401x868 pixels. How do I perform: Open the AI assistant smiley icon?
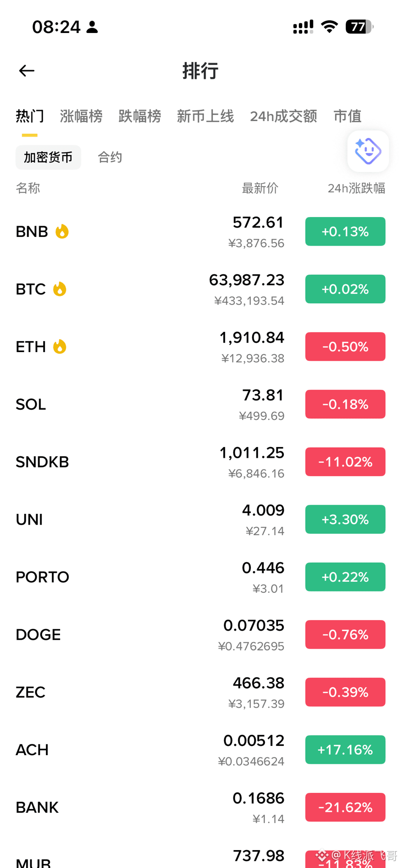pyautogui.click(x=368, y=151)
